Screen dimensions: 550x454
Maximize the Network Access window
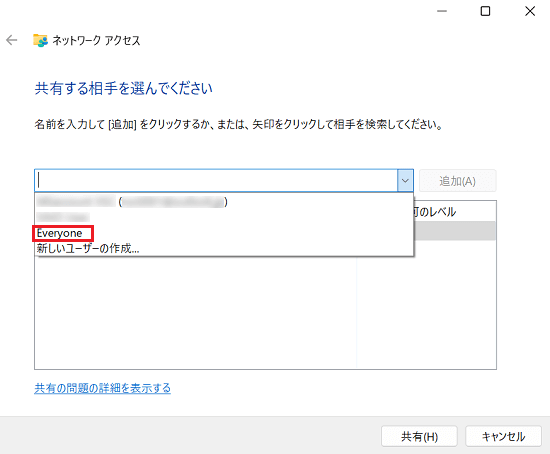(x=485, y=11)
